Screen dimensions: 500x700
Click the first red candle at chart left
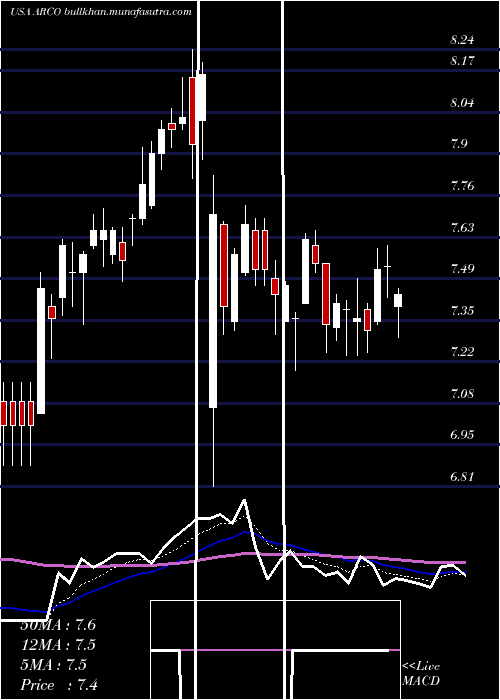coord(4,413)
